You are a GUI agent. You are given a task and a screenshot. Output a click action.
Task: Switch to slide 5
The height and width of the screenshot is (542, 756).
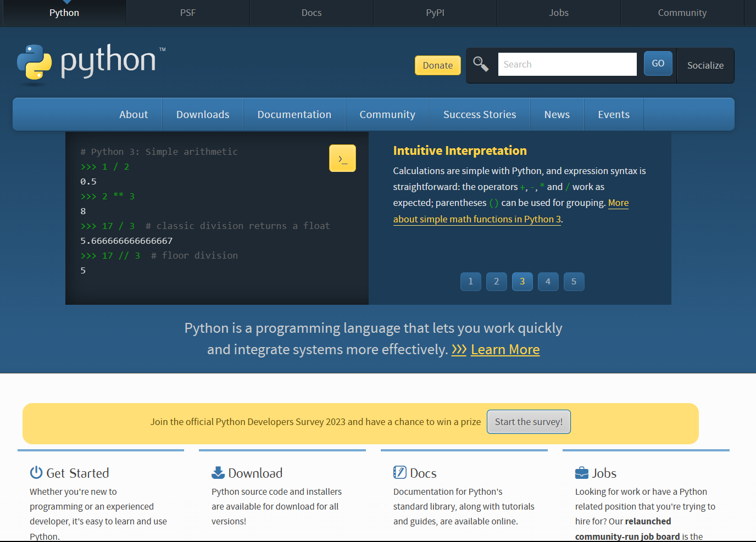574,282
